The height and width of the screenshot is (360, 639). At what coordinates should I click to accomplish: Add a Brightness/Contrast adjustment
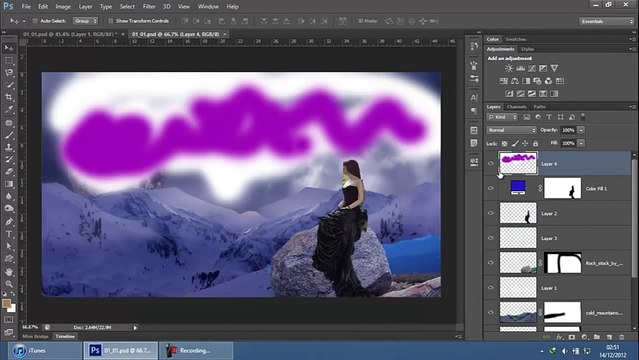509,68
